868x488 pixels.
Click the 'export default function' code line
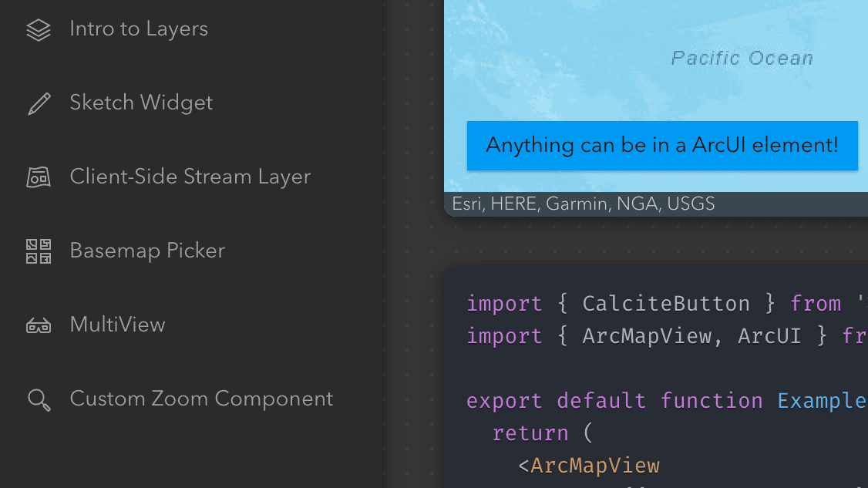pos(614,401)
